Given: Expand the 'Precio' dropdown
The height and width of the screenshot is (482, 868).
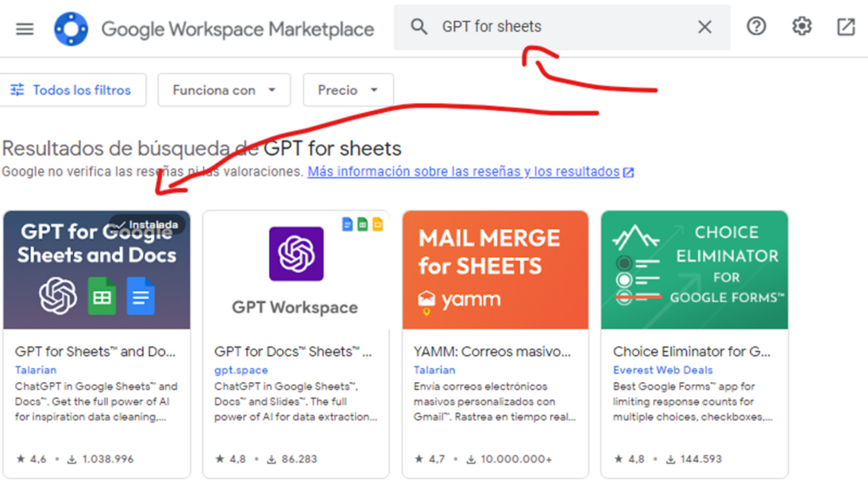Looking at the screenshot, I should pyautogui.click(x=348, y=89).
